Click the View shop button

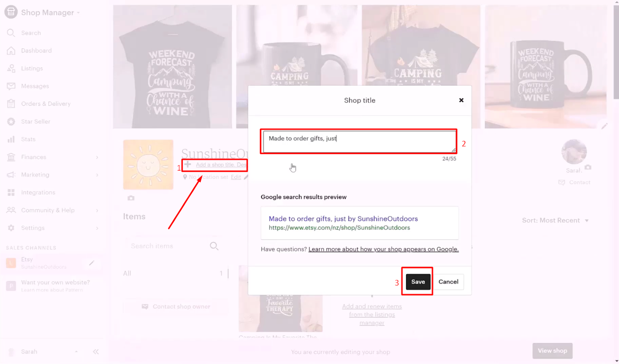tap(552, 351)
